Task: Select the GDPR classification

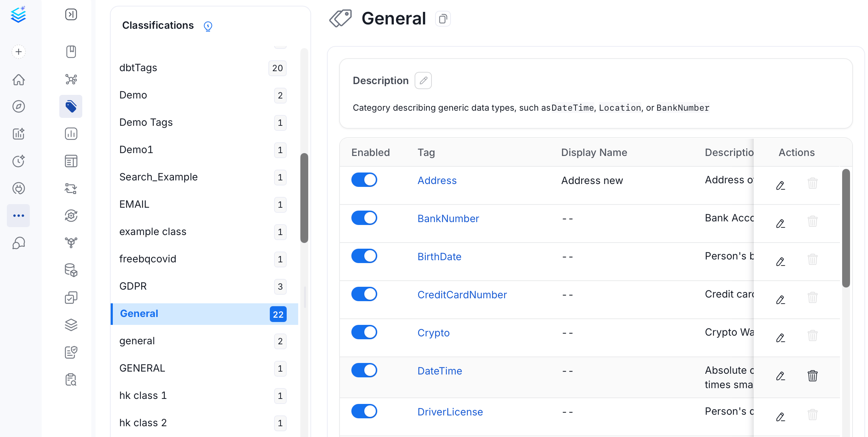Action: (x=204, y=286)
